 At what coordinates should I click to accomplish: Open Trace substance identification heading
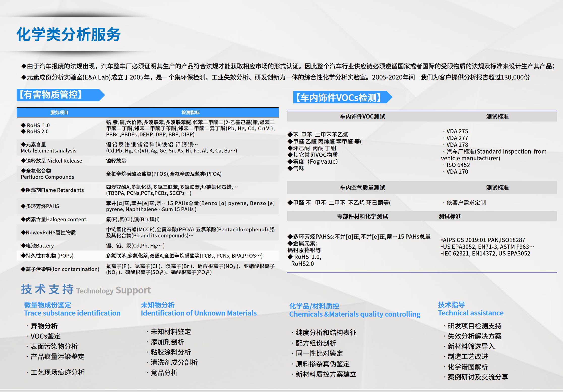pyautogui.click(x=72, y=313)
